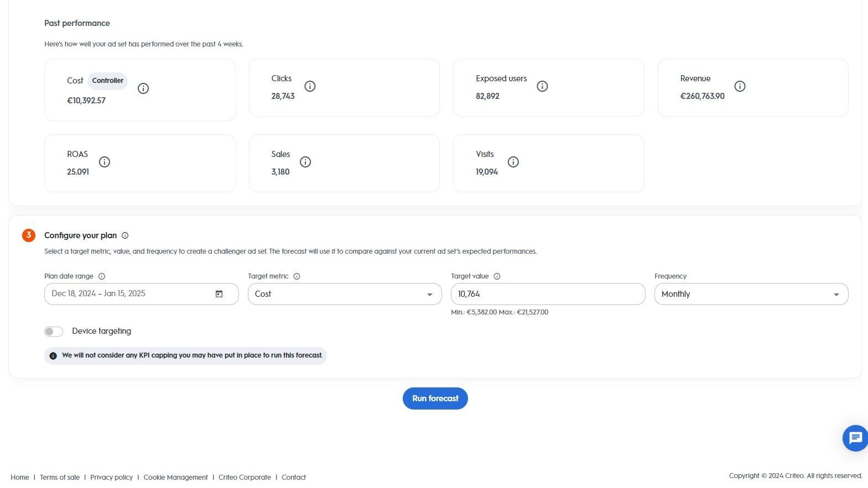The width and height of the screenshot is (868, 488).
Task: Open the Cookie Management footer link
Action: click(x=175, y=477)
